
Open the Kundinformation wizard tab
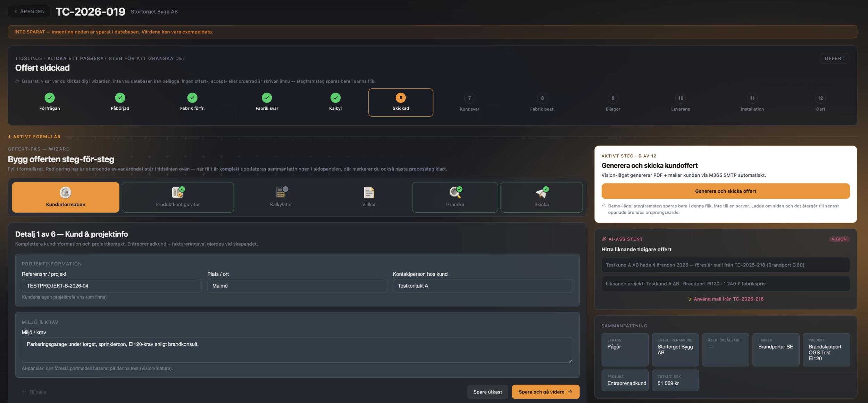[66, 197]
